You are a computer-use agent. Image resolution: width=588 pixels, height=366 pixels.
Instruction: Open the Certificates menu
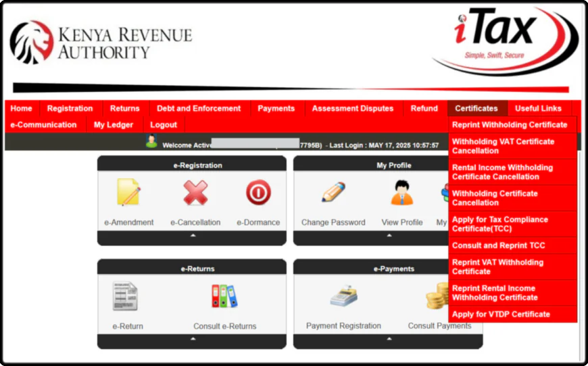476,109
